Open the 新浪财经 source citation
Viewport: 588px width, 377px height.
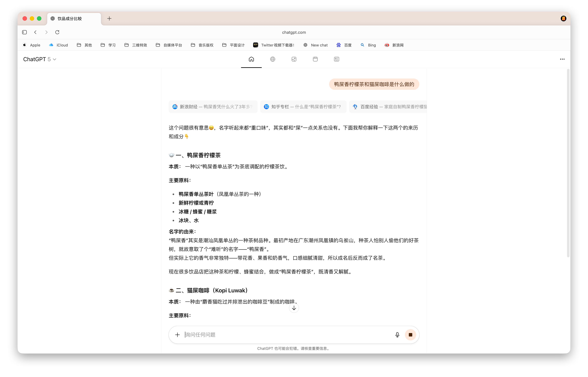(213, 107)
